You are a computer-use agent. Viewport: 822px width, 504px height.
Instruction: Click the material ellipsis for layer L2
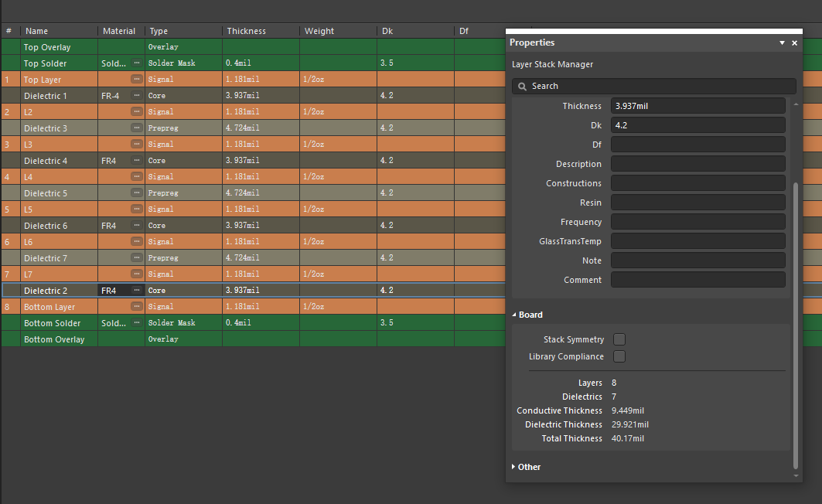point(137,112)
